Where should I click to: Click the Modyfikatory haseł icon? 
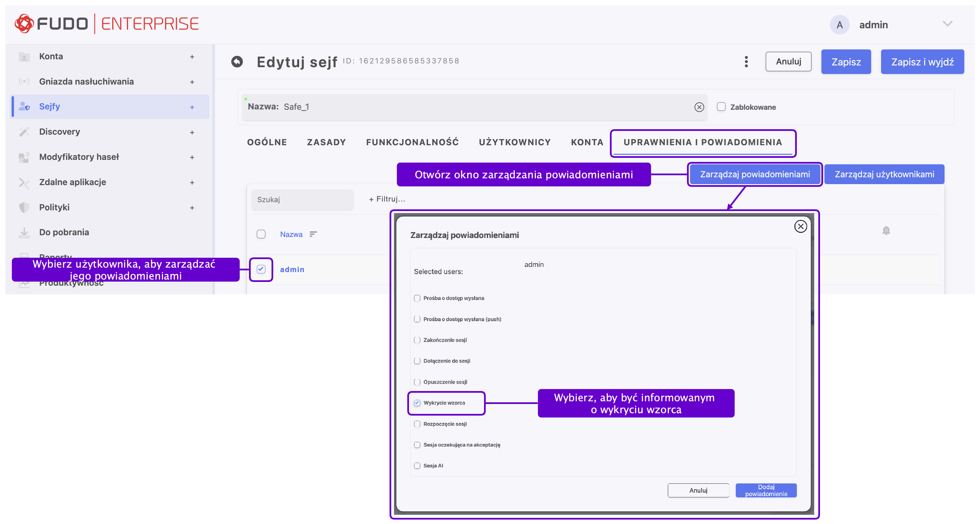click(x=24, y=157)
